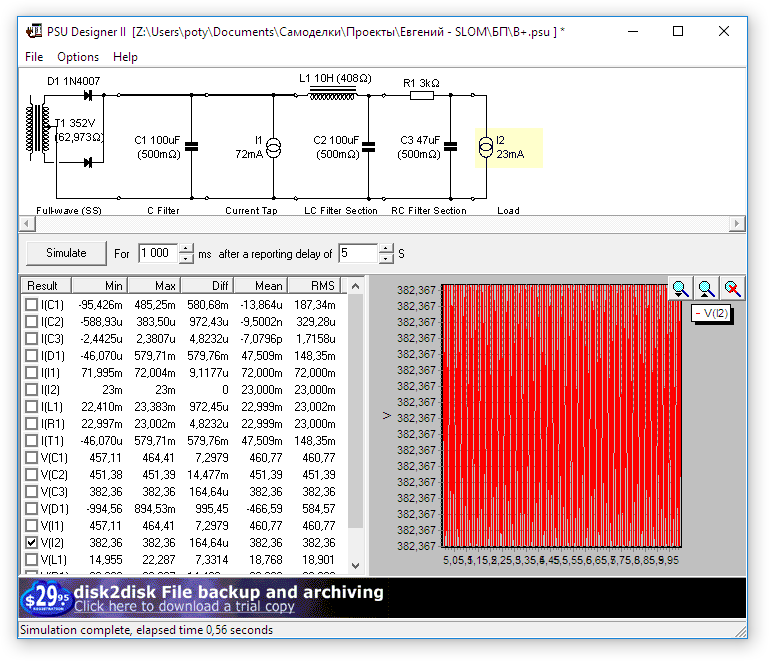
Task: Decrease reporting delay with down arrow
Action: click(385, 259)
